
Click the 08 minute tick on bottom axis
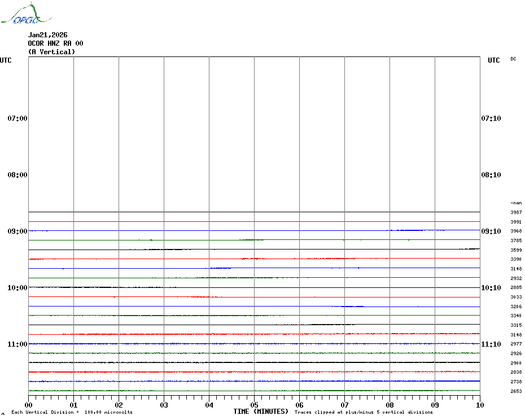pos(390,405)
